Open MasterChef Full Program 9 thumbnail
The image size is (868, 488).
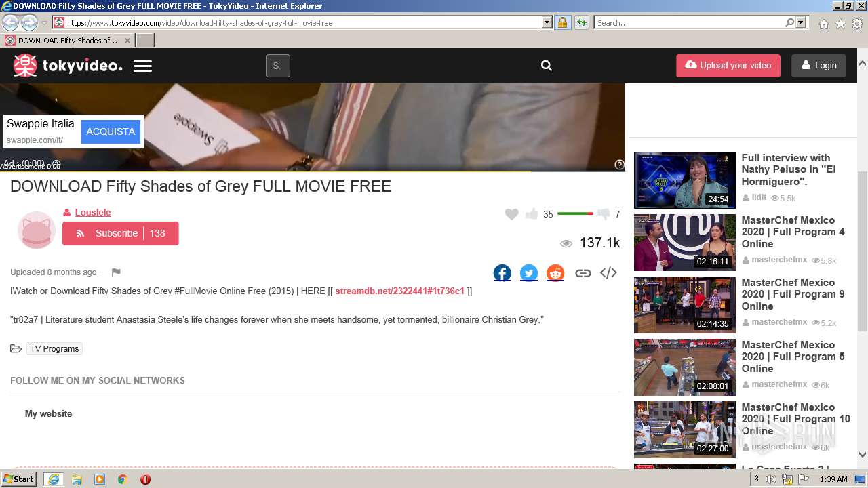685,305
